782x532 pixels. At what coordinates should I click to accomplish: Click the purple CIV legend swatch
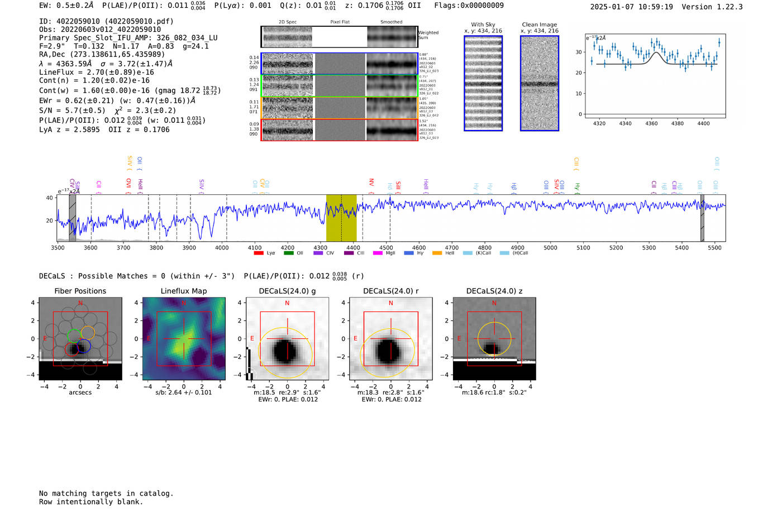tap(318, 253)
